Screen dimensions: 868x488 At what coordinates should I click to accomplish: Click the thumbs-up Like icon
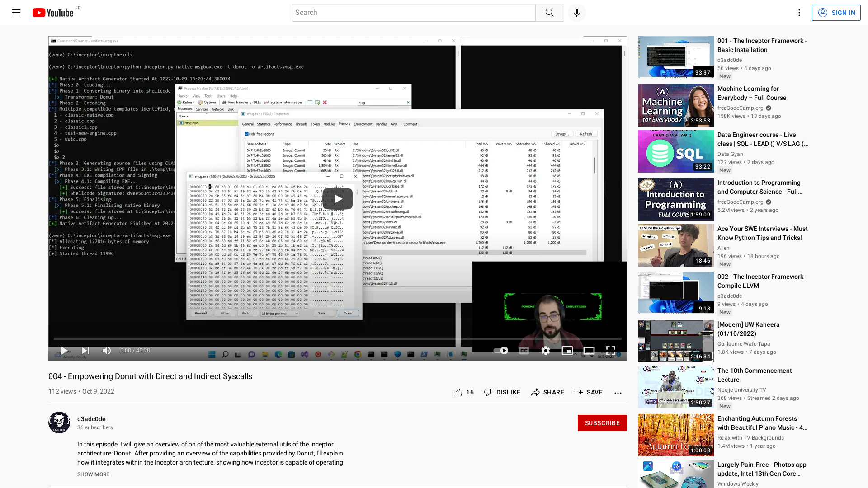[x=458, y=392]
